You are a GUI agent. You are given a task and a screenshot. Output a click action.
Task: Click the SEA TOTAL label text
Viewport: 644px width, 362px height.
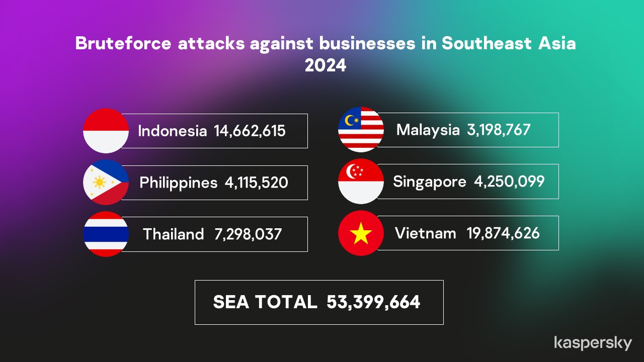(x=265, y=302)
